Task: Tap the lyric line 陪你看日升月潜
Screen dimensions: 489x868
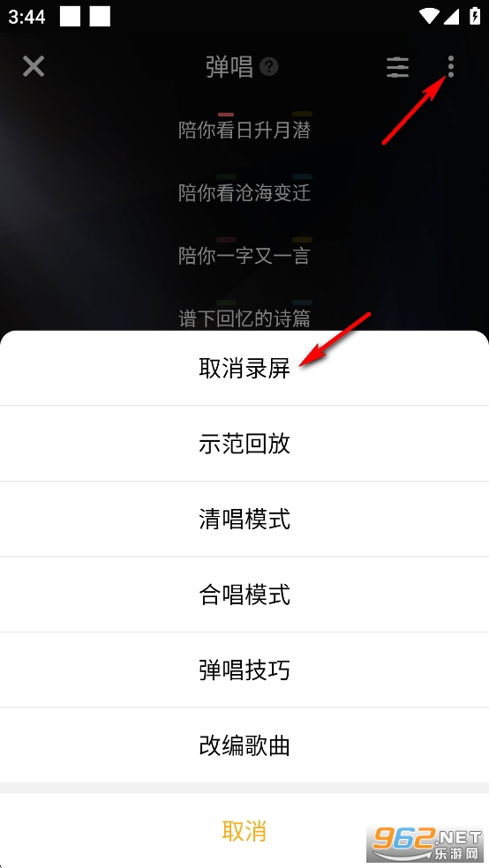Action: [244, 130]
